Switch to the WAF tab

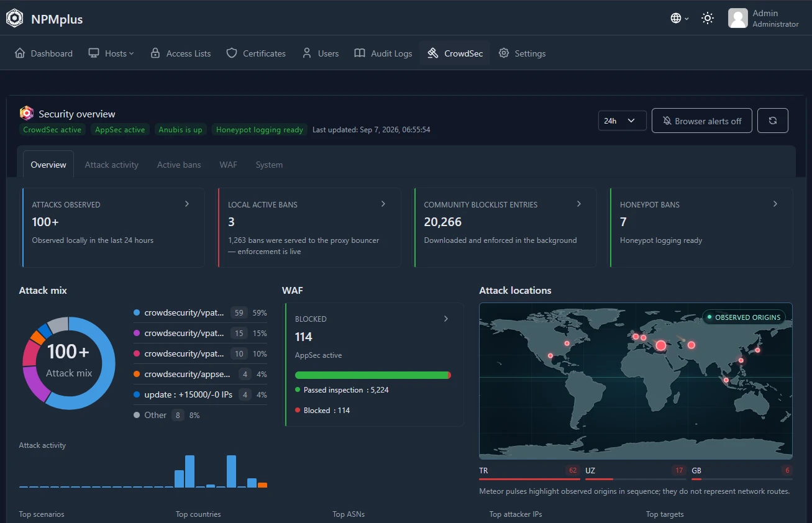click(x=228, y=165)
